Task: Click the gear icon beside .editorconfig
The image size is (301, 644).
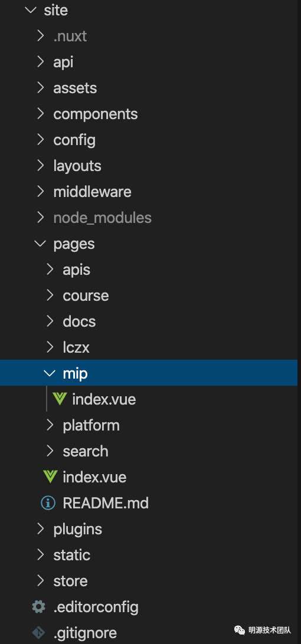Action: 38,607
